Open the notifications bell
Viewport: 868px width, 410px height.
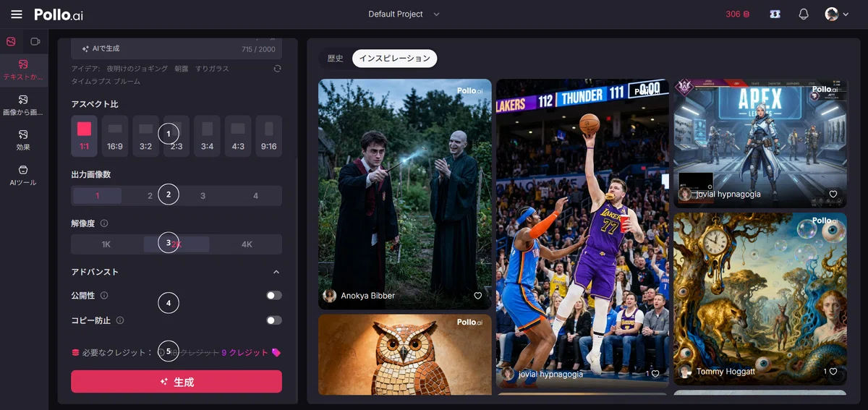tap(804, 14)
